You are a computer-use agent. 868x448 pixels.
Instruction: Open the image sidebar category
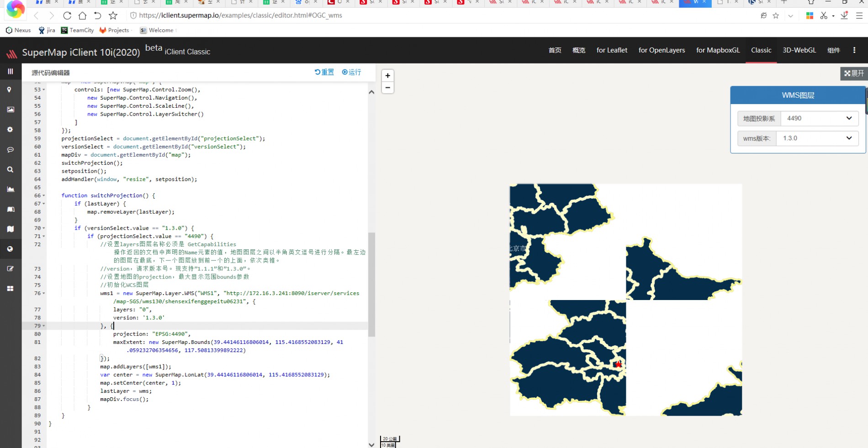pos(10,110)
